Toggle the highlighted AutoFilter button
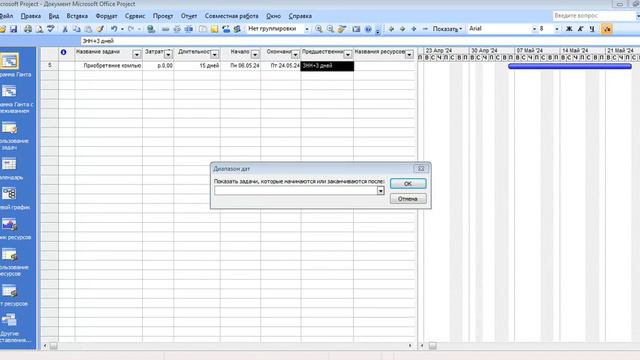 coord(607,29)
